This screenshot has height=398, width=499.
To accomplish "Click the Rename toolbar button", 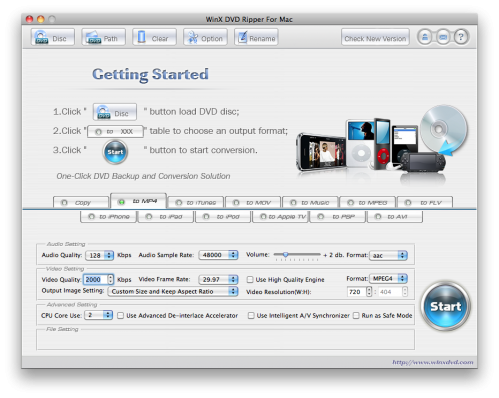I will [x=256, y=37].
